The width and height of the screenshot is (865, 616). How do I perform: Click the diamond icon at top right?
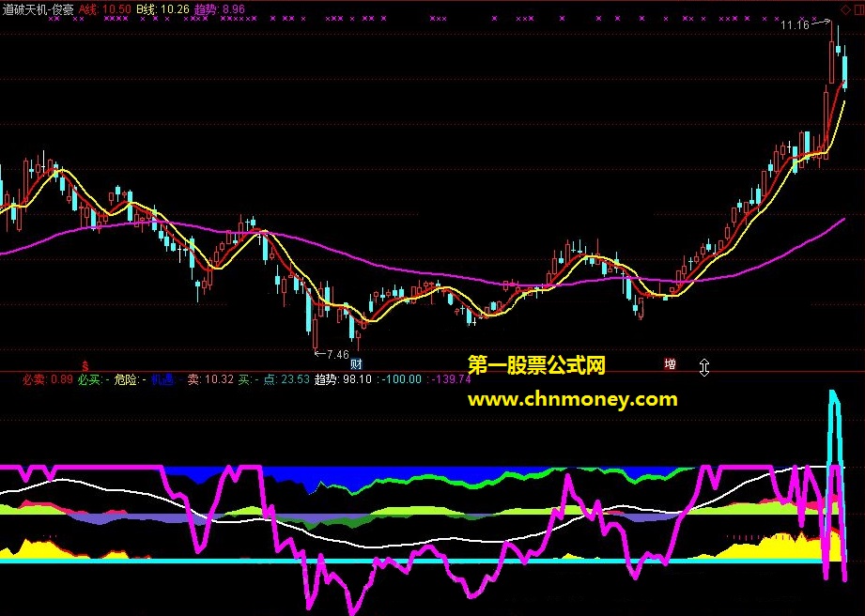pyautogui.click(x=844, y=9)
